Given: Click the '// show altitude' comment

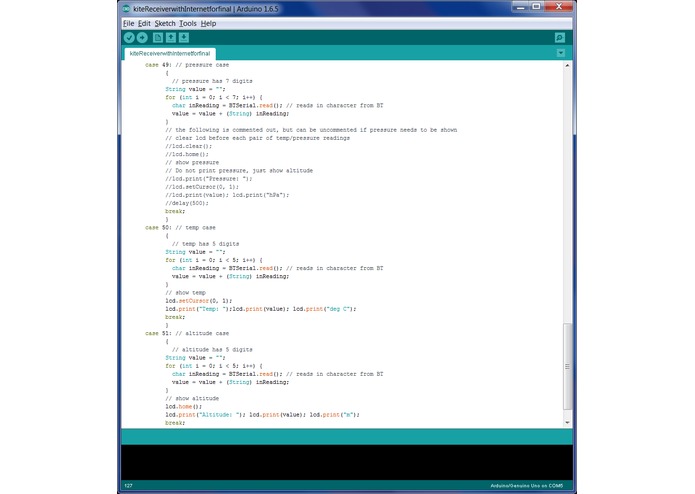Looking at the screenshot, I should coord(192,398).
